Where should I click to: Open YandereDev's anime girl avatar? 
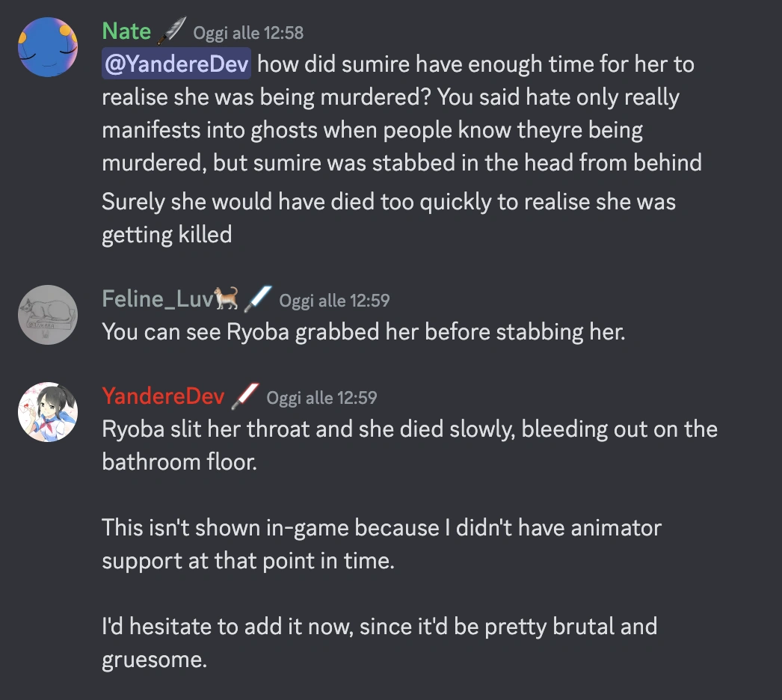[x=48, y=412]
